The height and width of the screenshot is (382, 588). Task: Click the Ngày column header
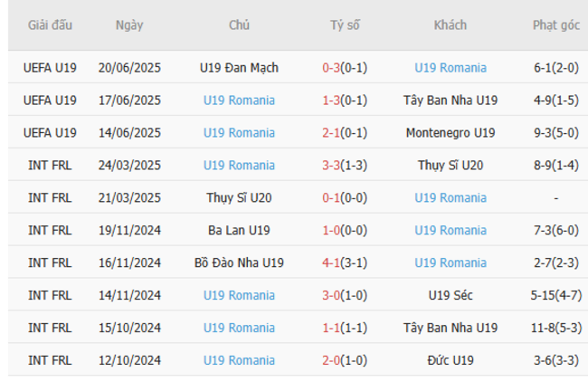click(x=129, y=25)
